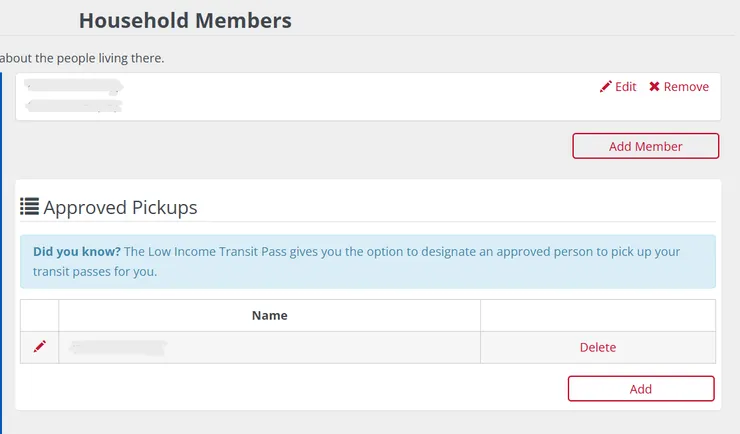This screenshot has width=740, height=434.
Task: Click the Add button under approved pickups table
Action: [641, 389]
